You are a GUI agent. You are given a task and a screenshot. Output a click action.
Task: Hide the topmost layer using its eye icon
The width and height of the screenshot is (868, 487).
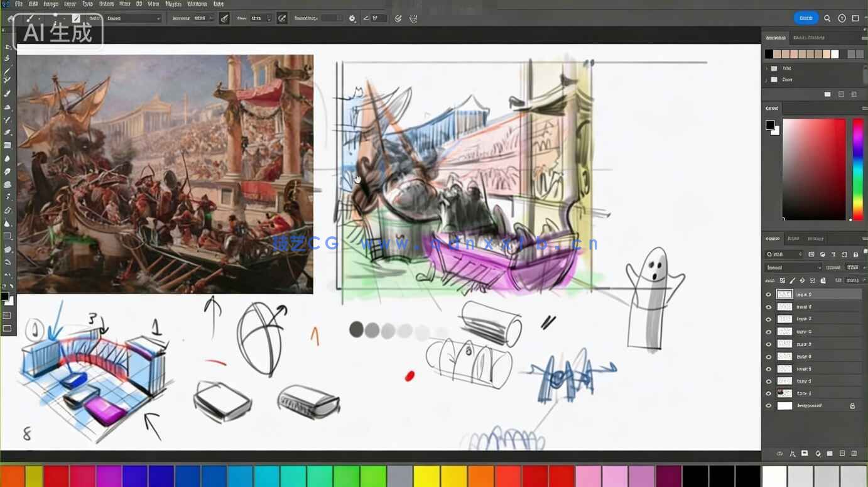point(768,294)
